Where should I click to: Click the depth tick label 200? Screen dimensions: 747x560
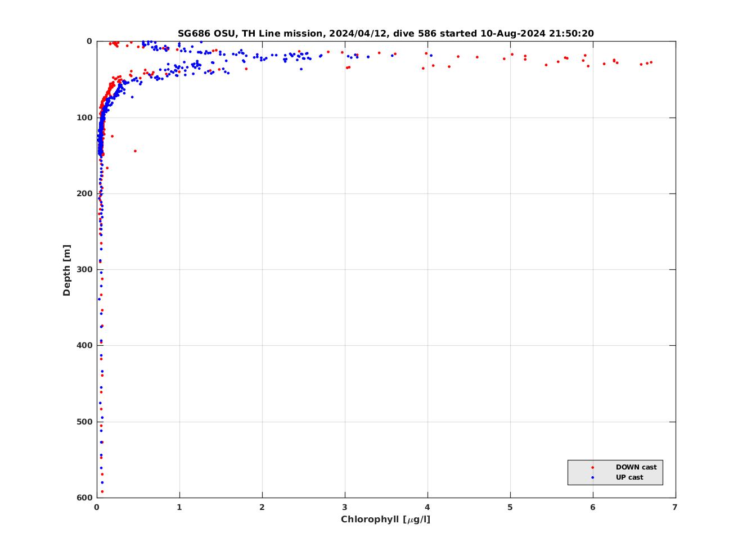(84, 193)
